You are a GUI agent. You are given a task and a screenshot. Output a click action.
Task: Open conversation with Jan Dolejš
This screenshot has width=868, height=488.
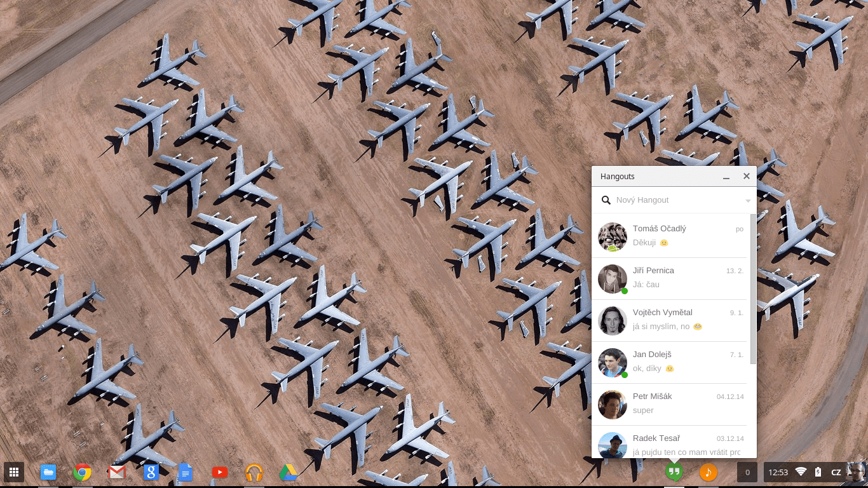[669, 362]
